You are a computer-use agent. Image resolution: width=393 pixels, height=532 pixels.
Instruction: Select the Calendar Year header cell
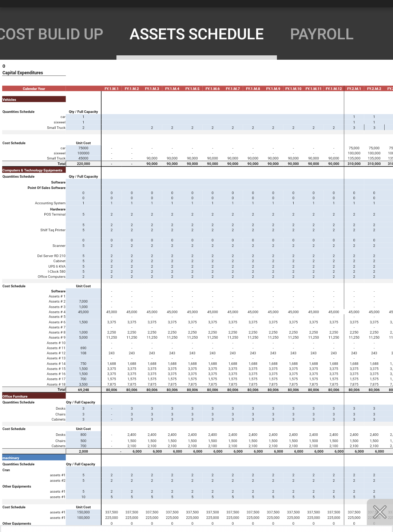coord(34,89)
